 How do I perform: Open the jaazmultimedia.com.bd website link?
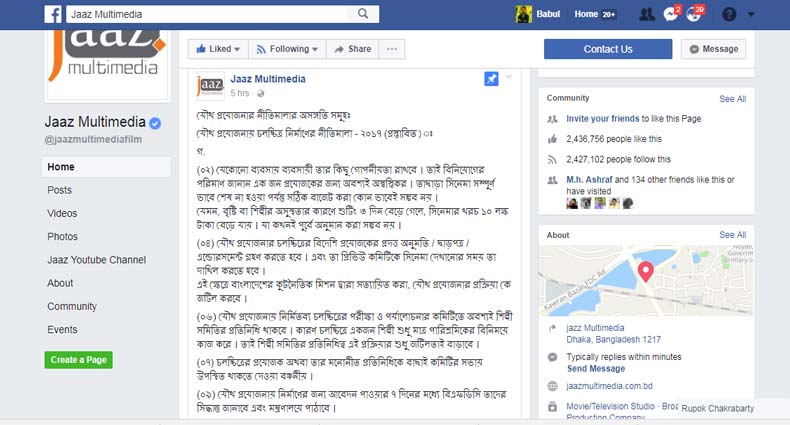[x=609, y=386]
